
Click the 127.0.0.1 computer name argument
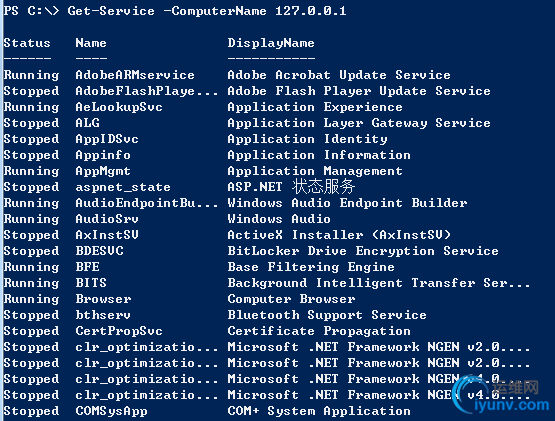click(311, 11)
